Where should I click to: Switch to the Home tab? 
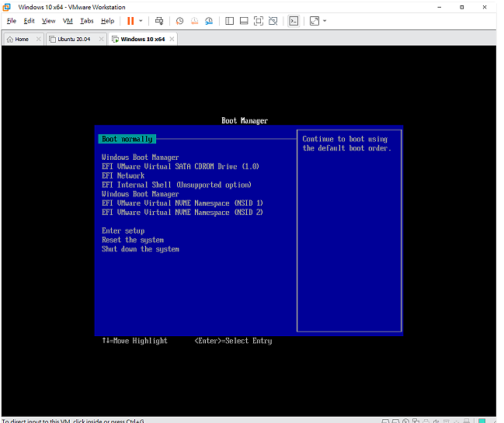tap(22, 39)
